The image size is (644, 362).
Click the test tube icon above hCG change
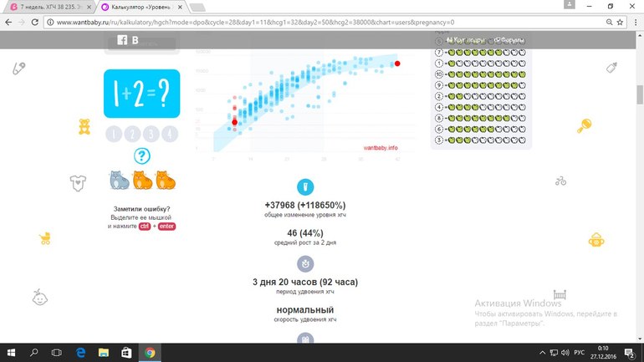pyautogui.click(x=305, y=186)
